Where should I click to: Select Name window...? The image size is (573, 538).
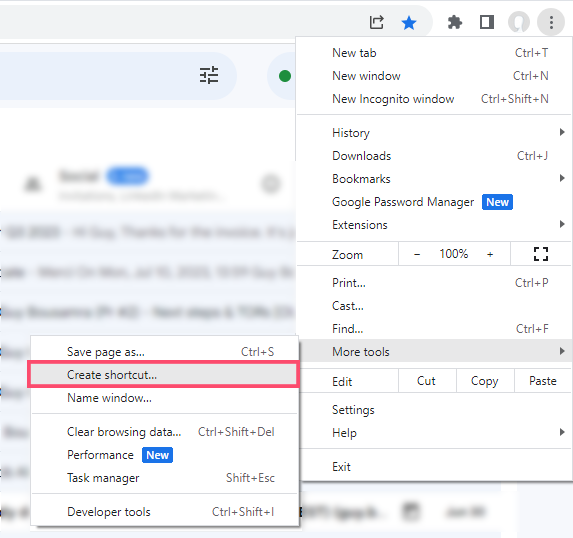164,398
